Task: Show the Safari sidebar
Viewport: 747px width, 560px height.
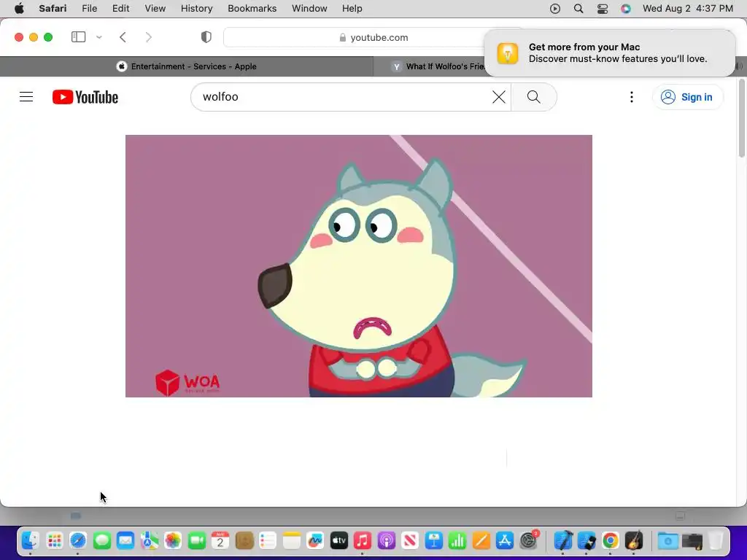Action: (x=78, y=37)
